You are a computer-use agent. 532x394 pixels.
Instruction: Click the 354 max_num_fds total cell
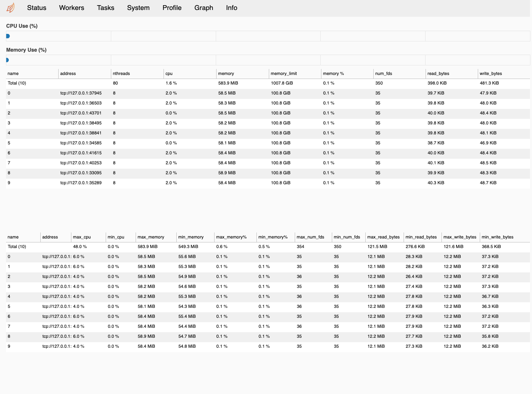tap(300, 246)
